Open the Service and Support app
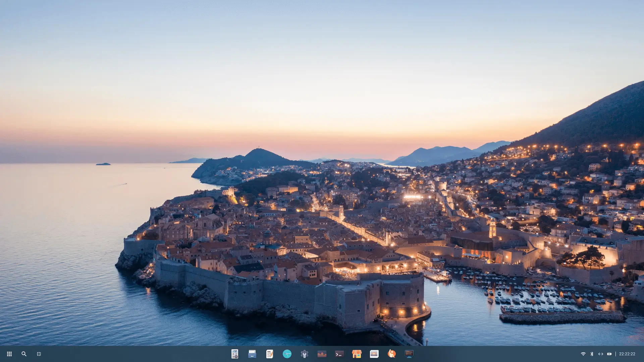 click(x=392, y=354)
